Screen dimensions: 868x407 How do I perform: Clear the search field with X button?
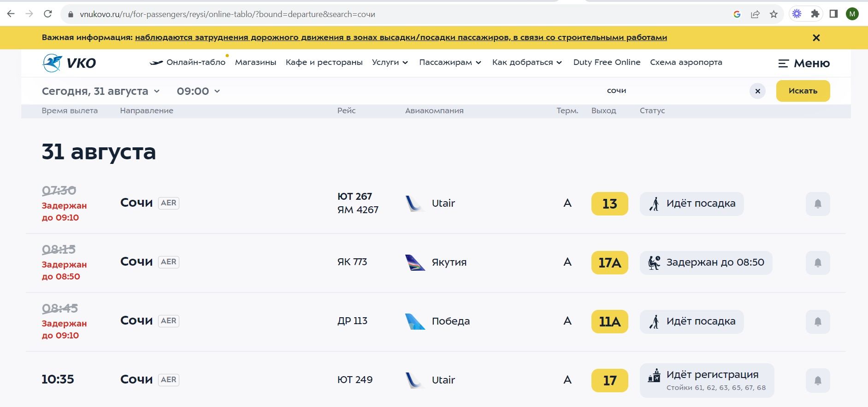point(757,91)
